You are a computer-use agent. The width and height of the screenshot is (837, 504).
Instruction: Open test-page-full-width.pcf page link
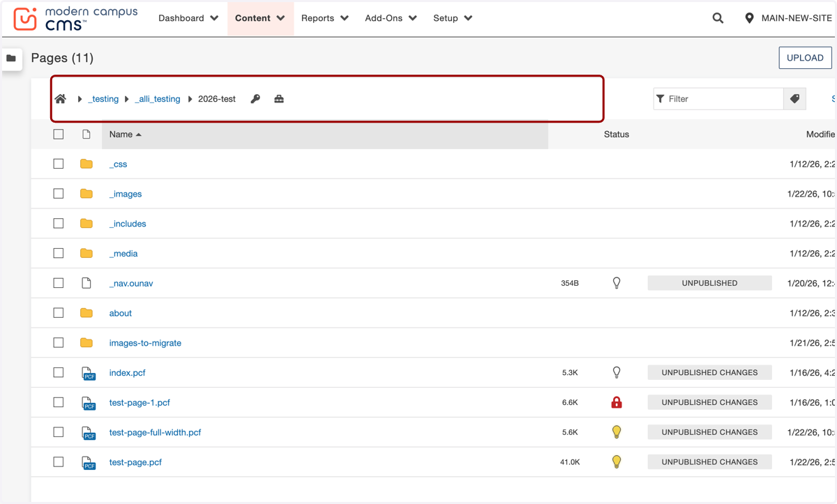tap(155, 432)
